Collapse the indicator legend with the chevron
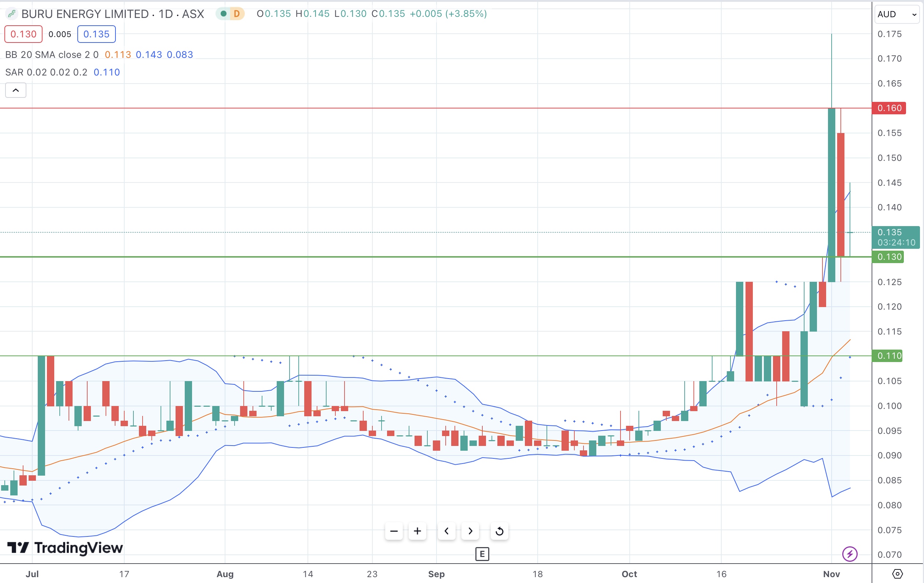This screenshot has width=924, height=583. click(x=16, y=90)
